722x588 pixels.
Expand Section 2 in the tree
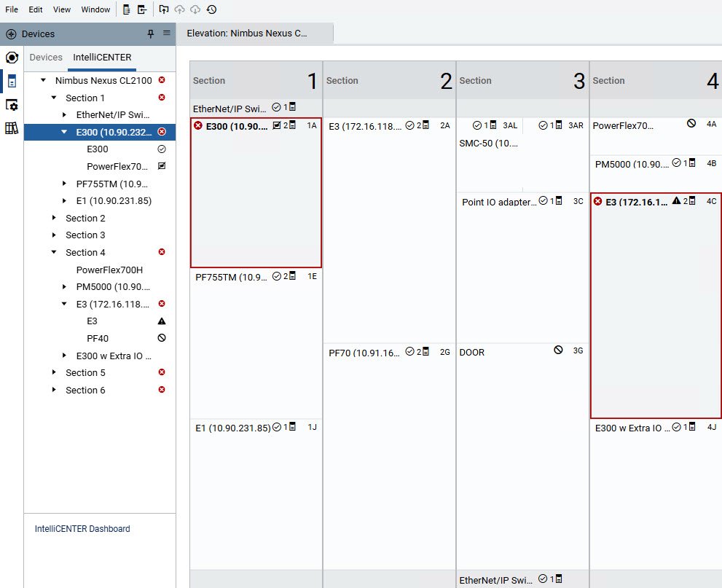pos(54,218)
